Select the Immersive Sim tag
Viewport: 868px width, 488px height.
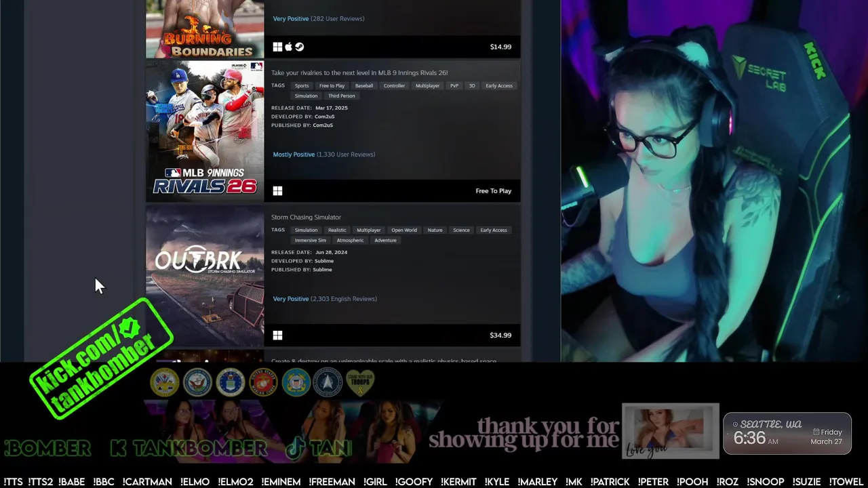click(311, 241)
